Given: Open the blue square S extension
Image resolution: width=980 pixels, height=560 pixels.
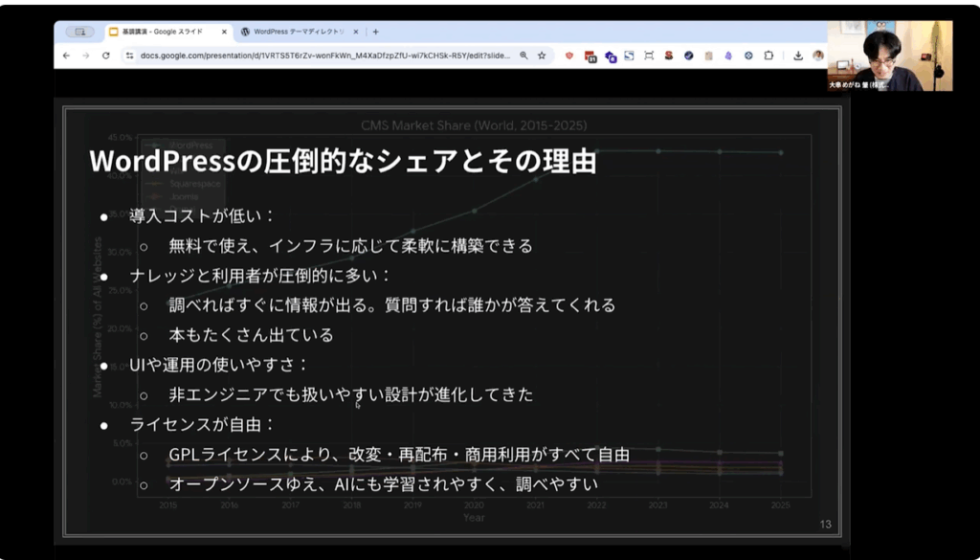Looking at the screenshot, I should (630, 56).
